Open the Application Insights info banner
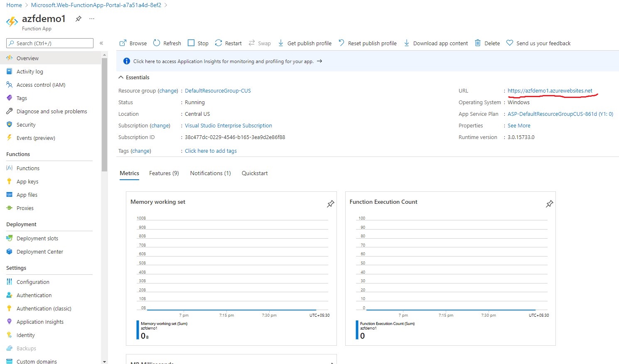619x364 pixels. pyautogui.click(x=223, y=61)
